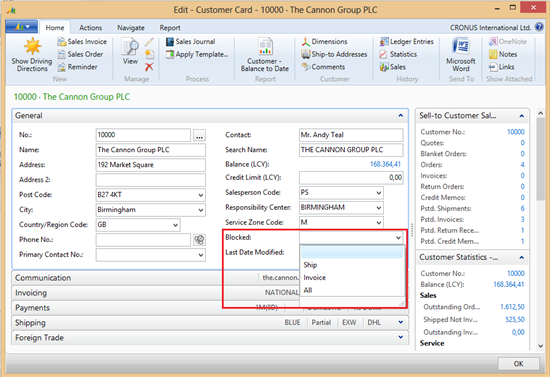Open Pstd. Invoices count 3 link

click(x=522, y=220)
